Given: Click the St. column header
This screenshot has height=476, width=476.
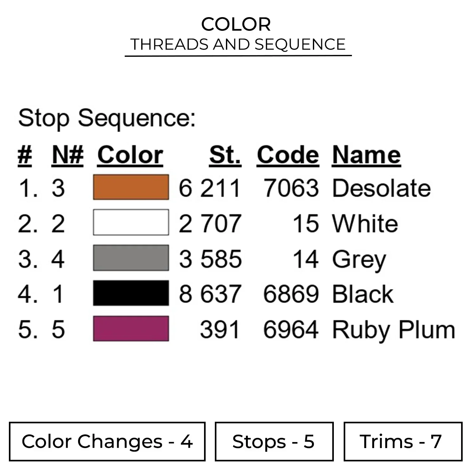Looking at the screenshot, I should click(225, 155).
